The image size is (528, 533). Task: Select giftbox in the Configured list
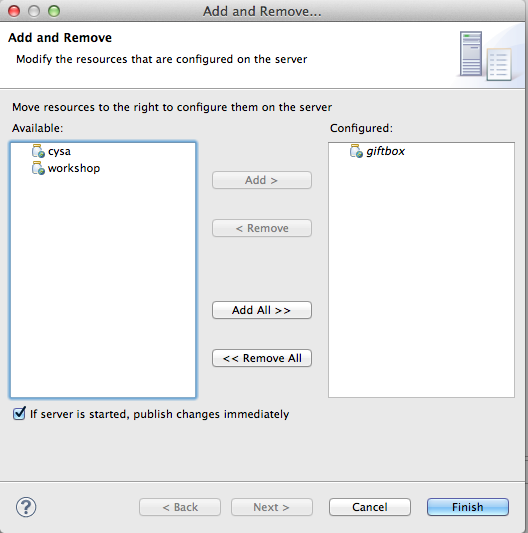tap(385, 151)
